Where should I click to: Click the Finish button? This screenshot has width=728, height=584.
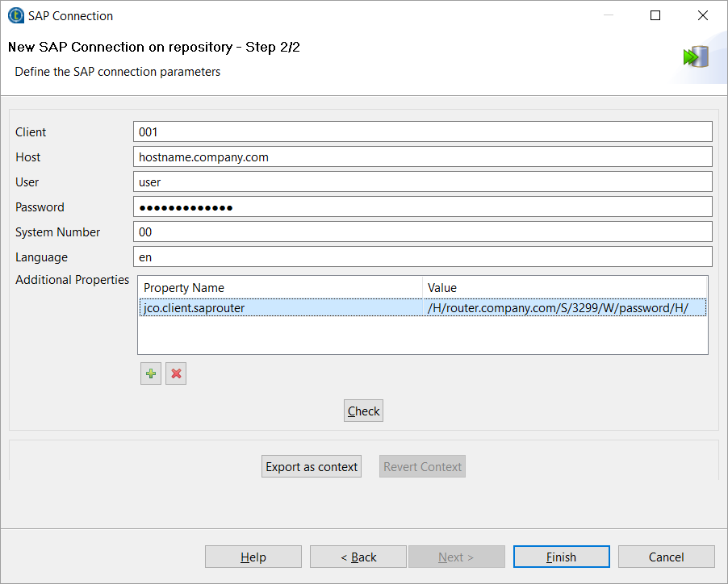click(561, 557)
